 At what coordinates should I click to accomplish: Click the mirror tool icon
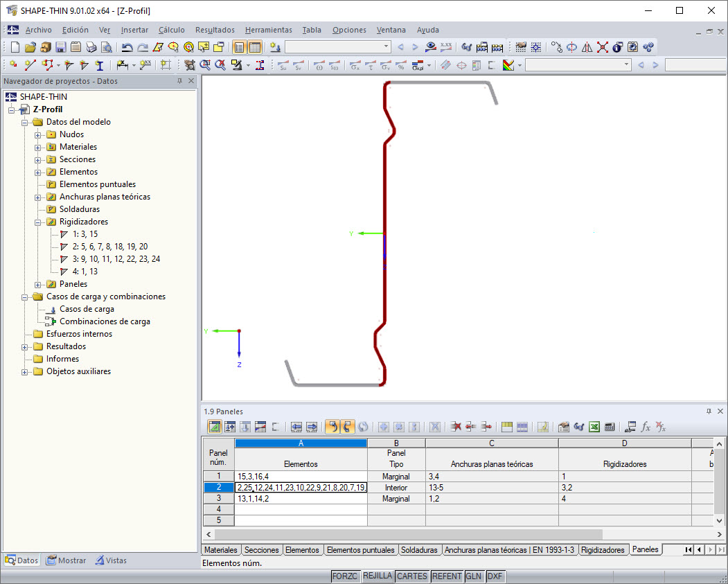587,47
